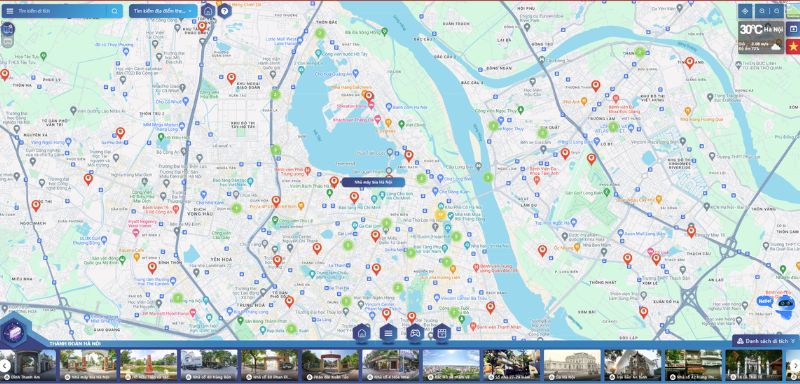
Task: Open the 'Số nhà 27-29' thumbnail
Action: 511,365
